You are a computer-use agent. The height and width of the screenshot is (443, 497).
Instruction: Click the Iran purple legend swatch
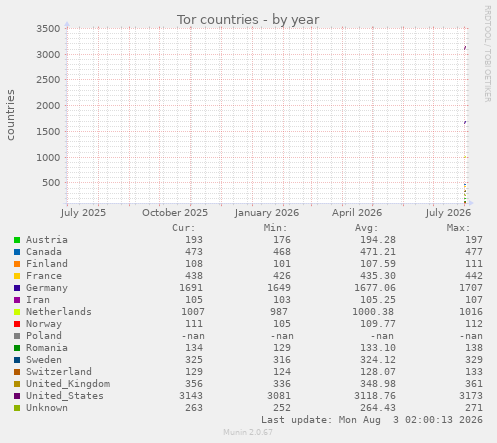pyautogui.click(x=17, y=300)
